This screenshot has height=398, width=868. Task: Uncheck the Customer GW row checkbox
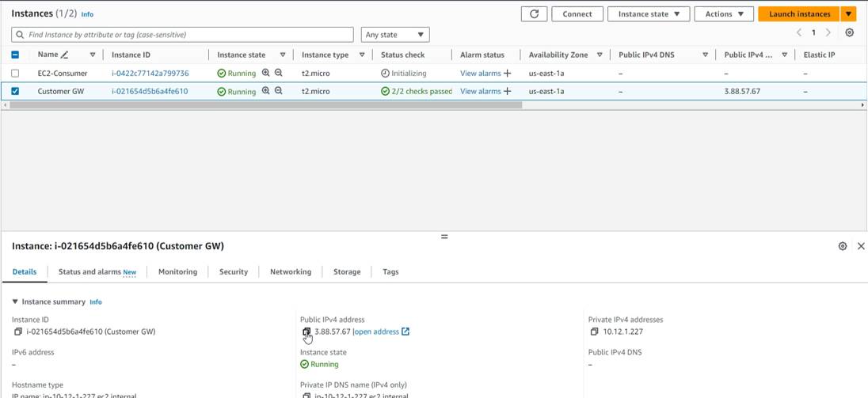(x=16, y=91)
